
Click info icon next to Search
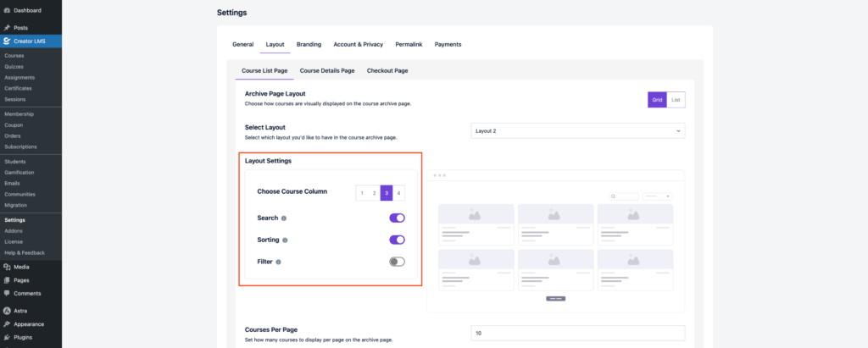pos(284,218)
